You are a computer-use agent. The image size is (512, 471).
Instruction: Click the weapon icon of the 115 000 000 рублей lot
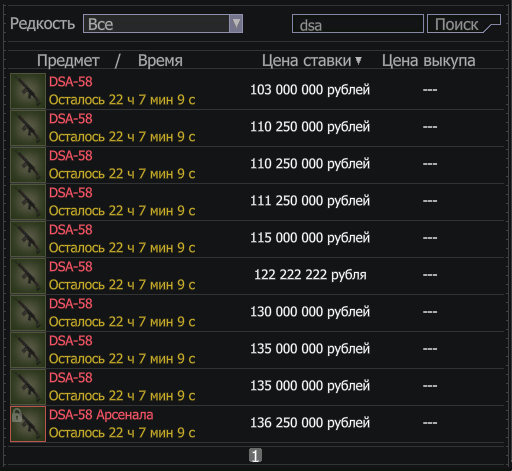coord(28,239)
